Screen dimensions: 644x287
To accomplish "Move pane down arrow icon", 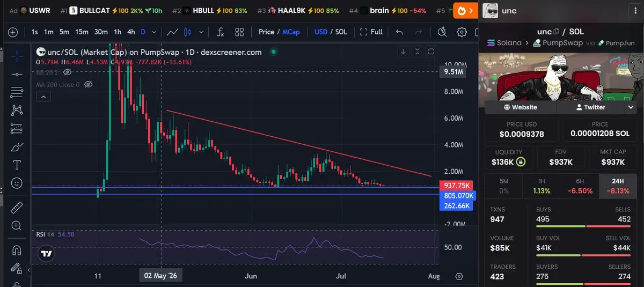I will 403,52.
